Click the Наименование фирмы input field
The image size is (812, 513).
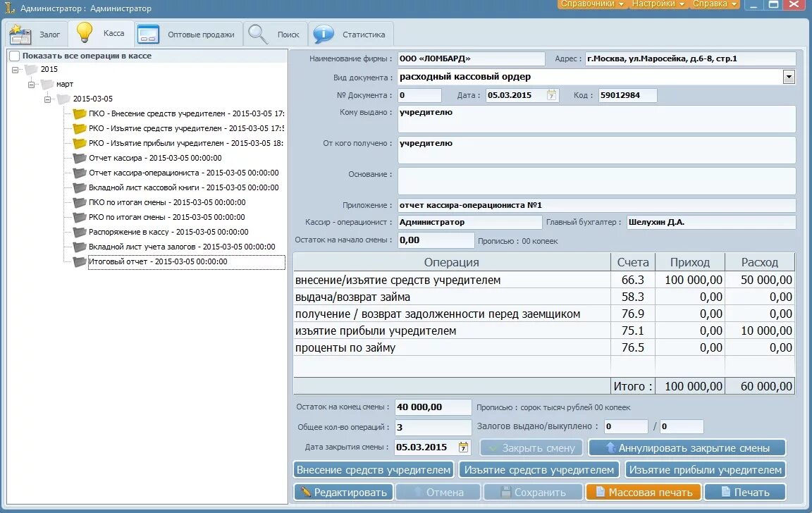coord(472,58)
